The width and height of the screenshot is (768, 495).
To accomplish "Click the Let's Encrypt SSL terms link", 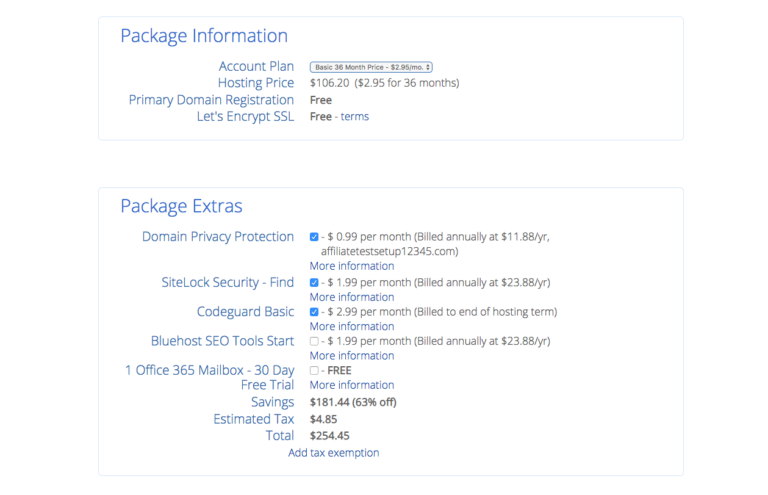I will click(x=354, y=117).
